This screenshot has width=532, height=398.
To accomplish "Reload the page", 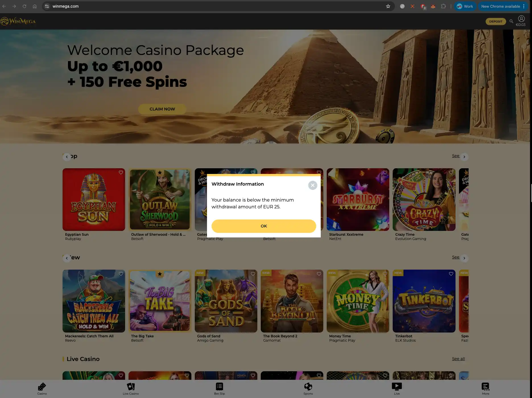I will pos(24,6).
